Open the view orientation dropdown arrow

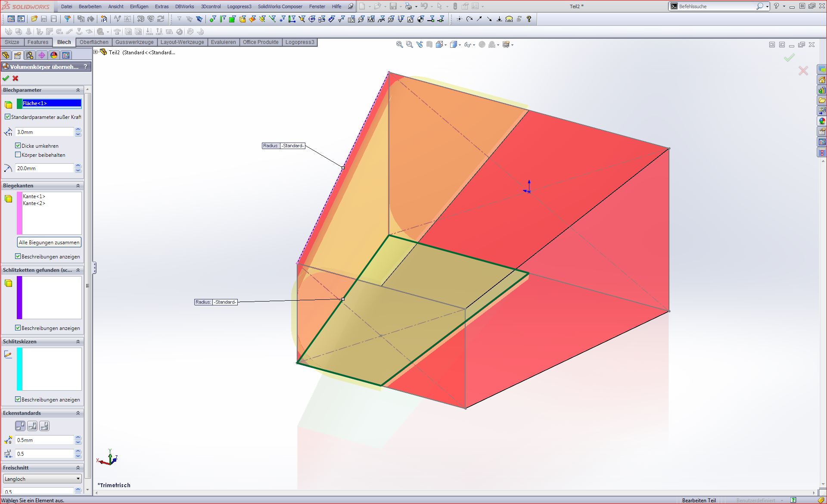pyautogui.click(x=446, y=45)
